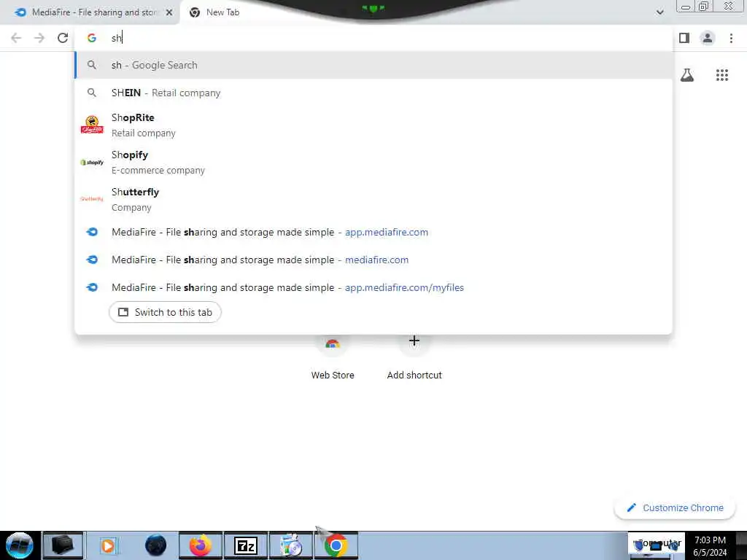
Task: Click the taskbar clock showing 7:03 PM
Action: (710, 545)
